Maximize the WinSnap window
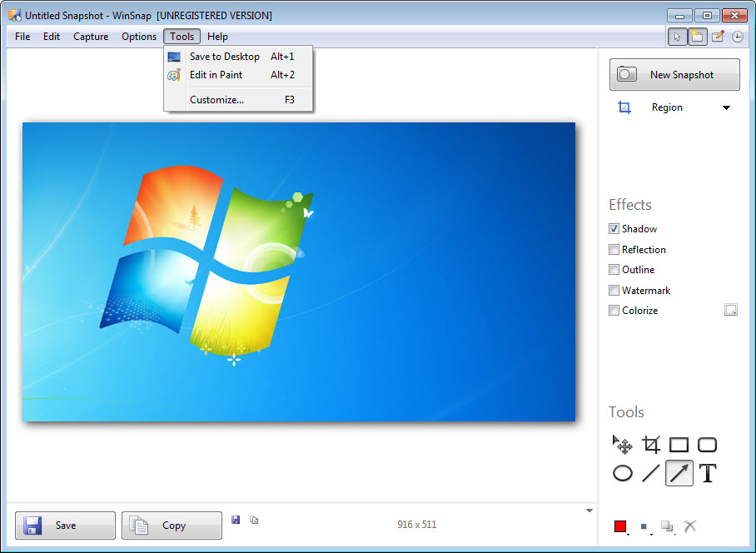 pos(707,16)
